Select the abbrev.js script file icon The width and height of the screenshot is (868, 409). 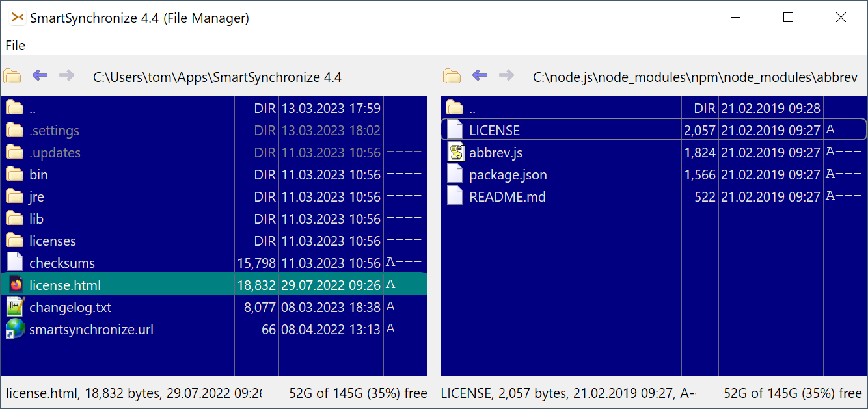tap(455, 153)
